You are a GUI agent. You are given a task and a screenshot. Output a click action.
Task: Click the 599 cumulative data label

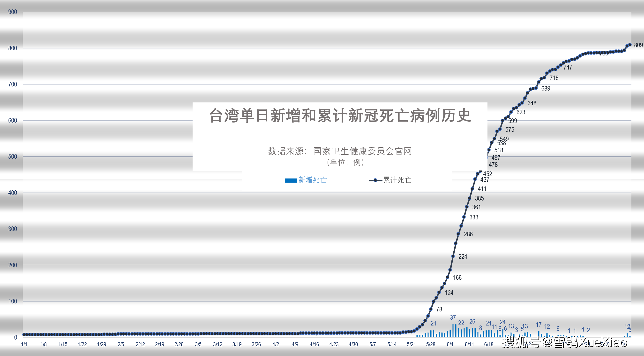click(x=513, y=121)
